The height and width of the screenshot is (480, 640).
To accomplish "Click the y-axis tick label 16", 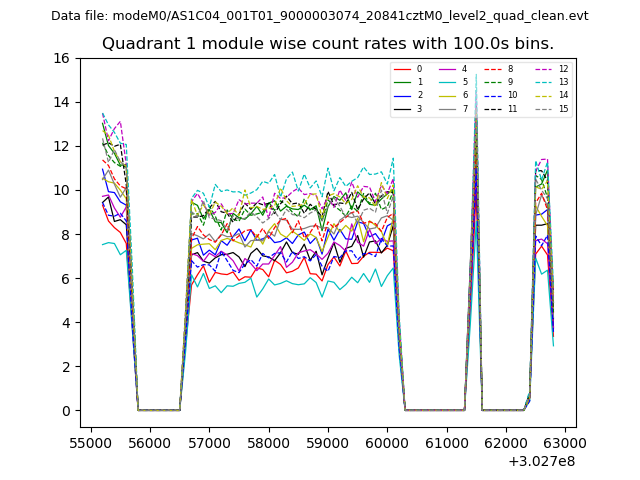I will coord(61,58).
